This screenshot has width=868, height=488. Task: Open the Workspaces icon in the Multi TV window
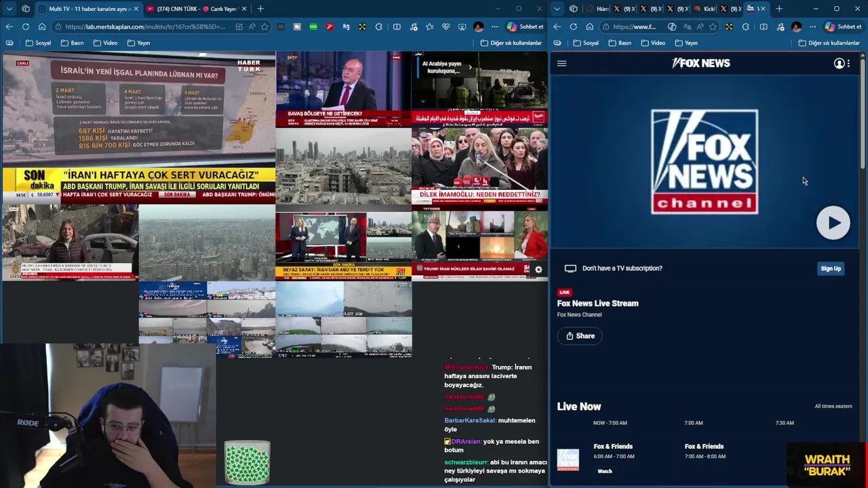click(26, 9)
